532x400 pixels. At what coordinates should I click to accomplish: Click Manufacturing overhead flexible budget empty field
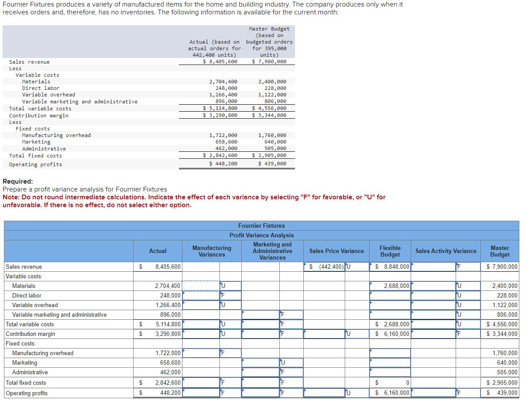pyautogui.click(x=390, y=353)
